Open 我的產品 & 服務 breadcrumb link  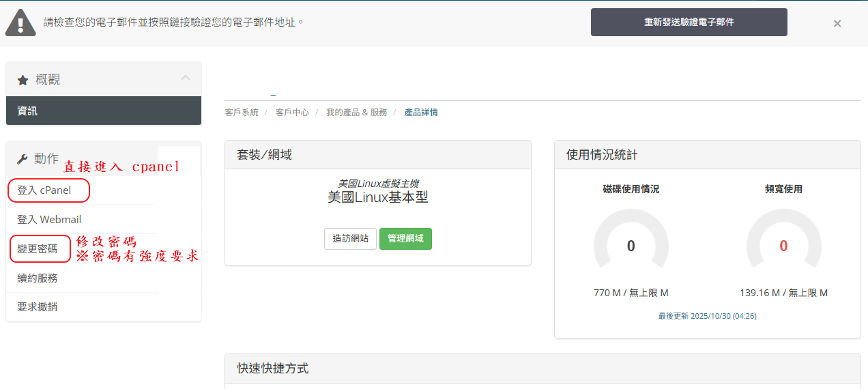point(356,113)
